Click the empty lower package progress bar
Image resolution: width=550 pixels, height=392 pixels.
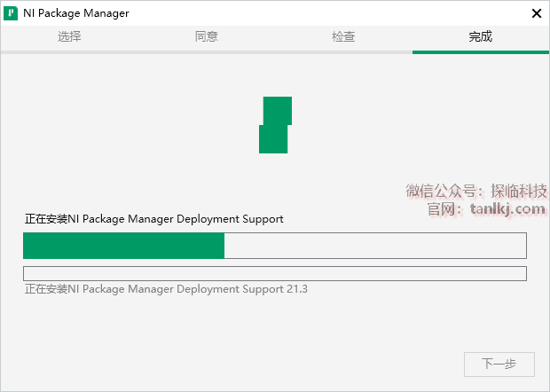pyautogui.click(x=274, y=273)
